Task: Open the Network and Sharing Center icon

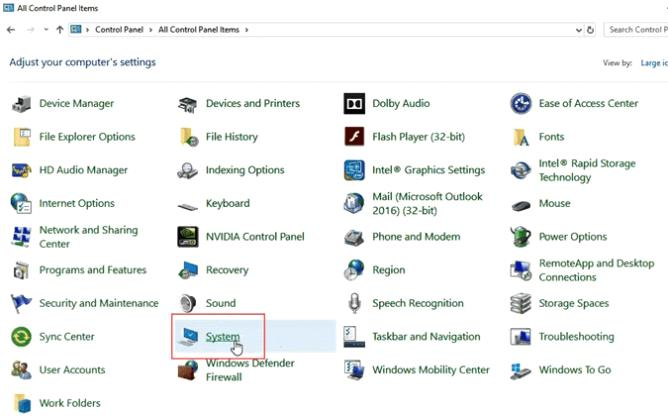Action: pyautogui.click(x=21, y=237)
